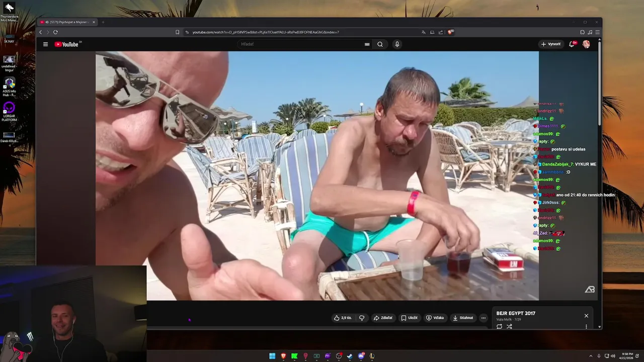Open the share icon in address bar
The image size is (644, 362).
coord(441,32)
